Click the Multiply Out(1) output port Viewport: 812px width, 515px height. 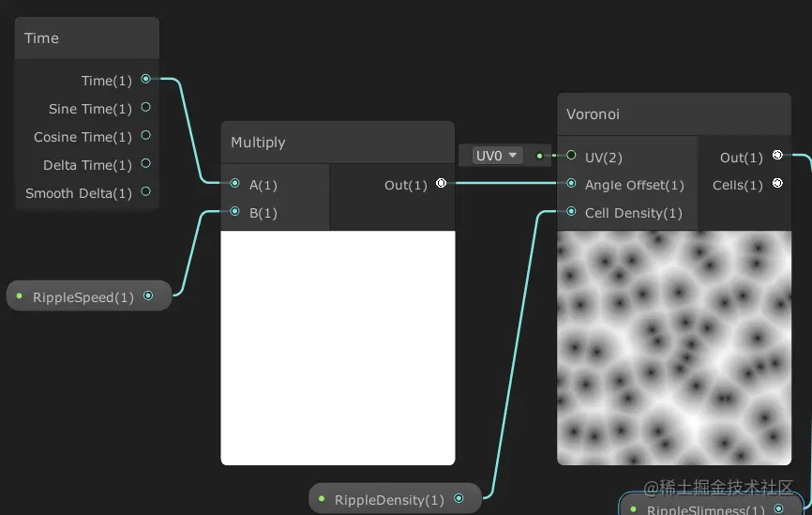point(441,183)
